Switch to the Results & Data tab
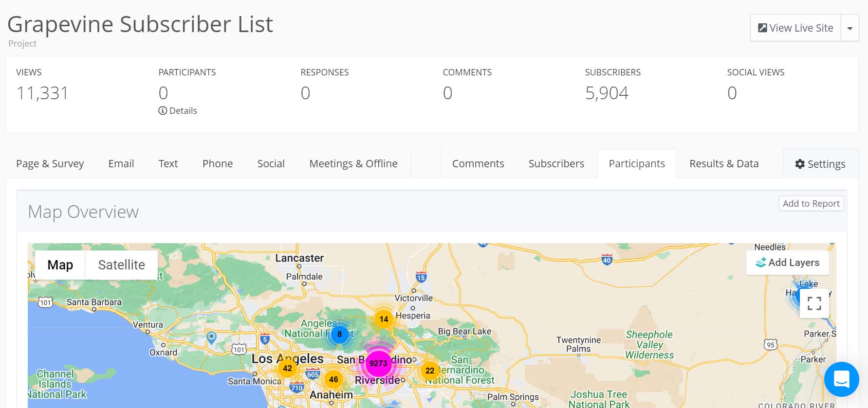This screenshot has width=868, height=408. coord(723,164)
